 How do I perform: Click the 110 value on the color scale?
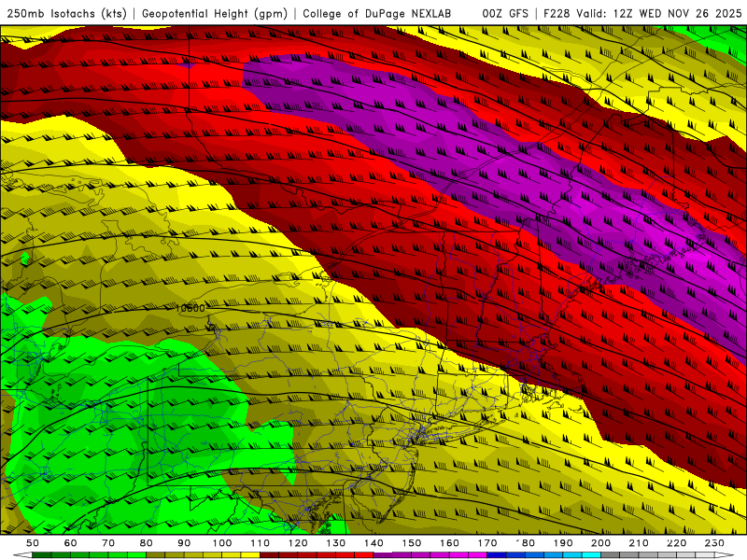tap(261, 543)
